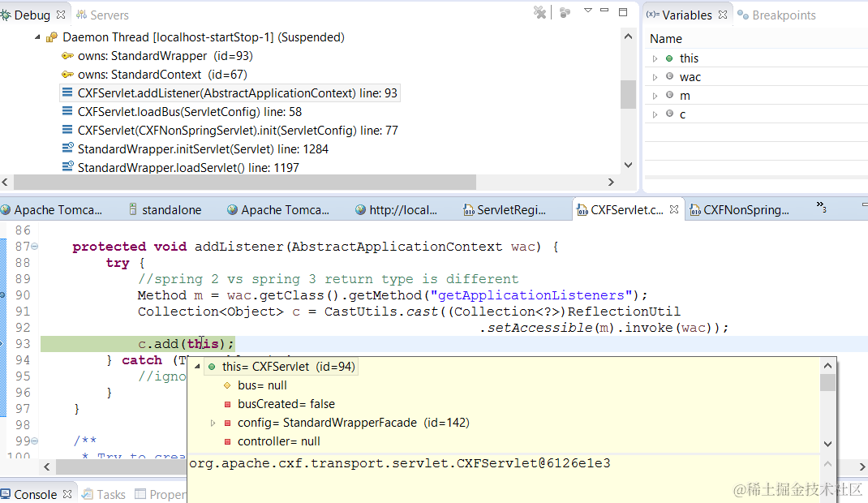Viewport: 868px width, 503px height.
Task: Click the editor horizontal scroll right arrow
Action: pos(862,467)
